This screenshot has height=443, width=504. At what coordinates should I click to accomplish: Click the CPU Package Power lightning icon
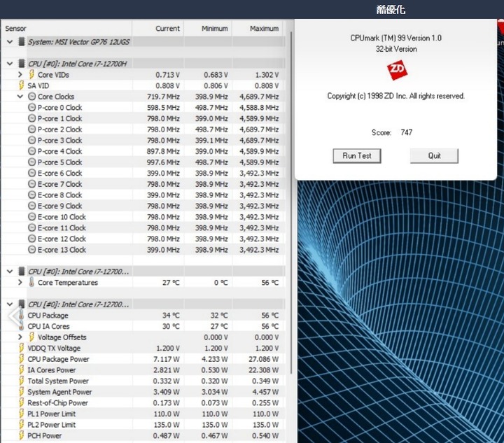[x=21, y=359]
